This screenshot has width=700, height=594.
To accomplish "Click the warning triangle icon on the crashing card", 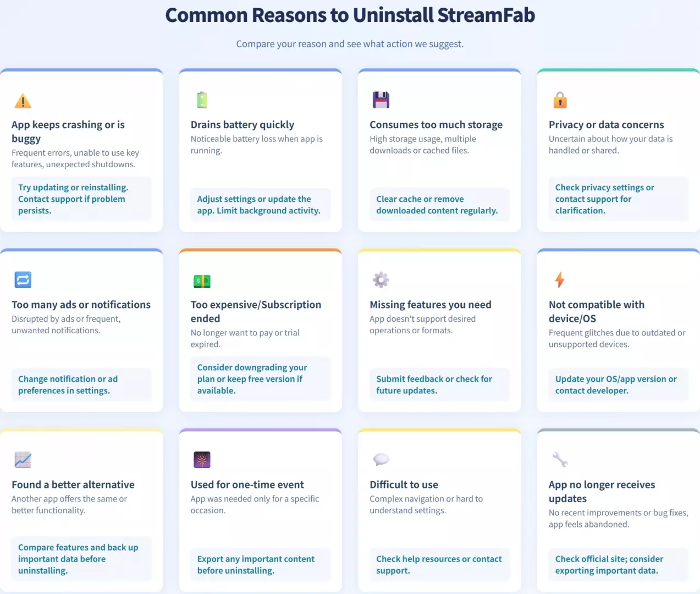I will (x=23, y=101).
